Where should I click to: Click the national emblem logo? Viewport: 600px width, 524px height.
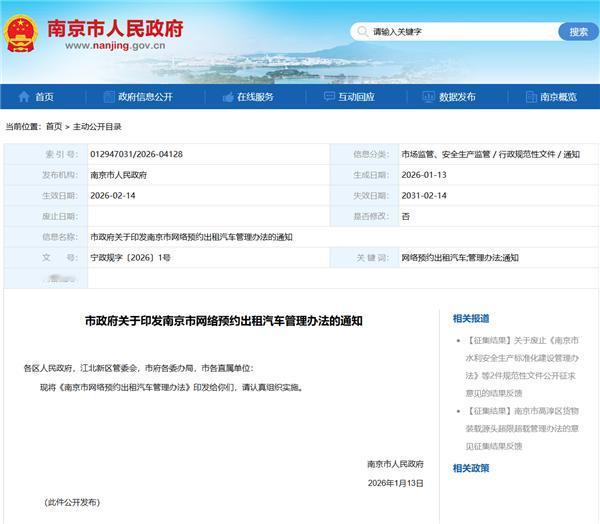click(21, 33)
